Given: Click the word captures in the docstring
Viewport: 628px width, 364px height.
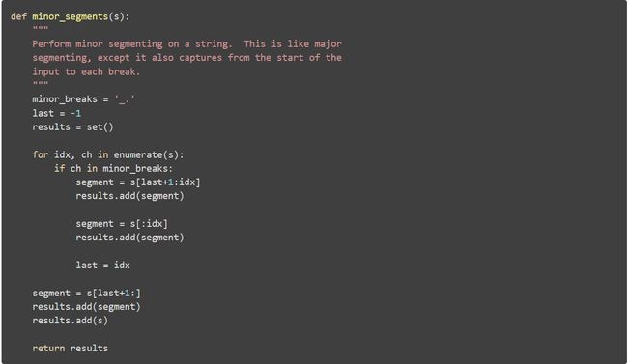Looking at the screenshot, I should (200, 58).
